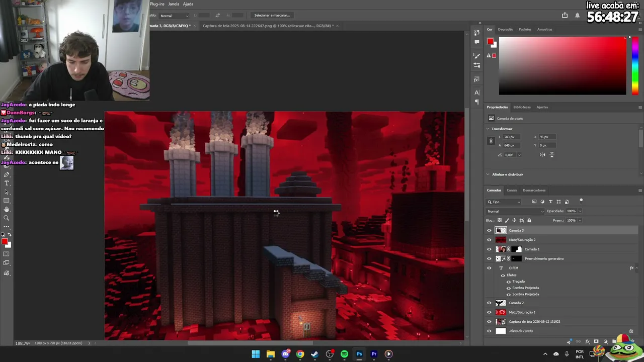Hide the Preenchimento generativo layer
The image size is (644, 362).
coord(489,258)
